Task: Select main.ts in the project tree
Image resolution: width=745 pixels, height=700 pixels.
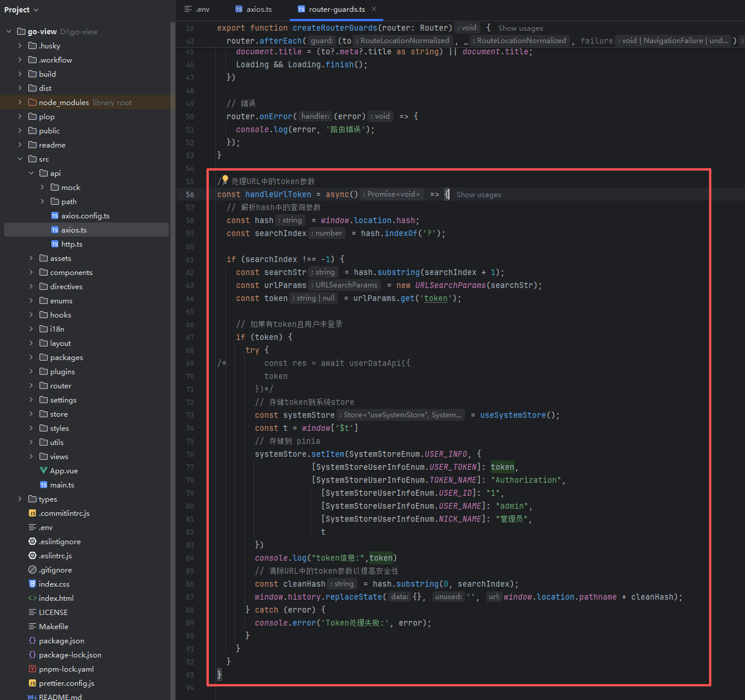Action: pos(62,485)
